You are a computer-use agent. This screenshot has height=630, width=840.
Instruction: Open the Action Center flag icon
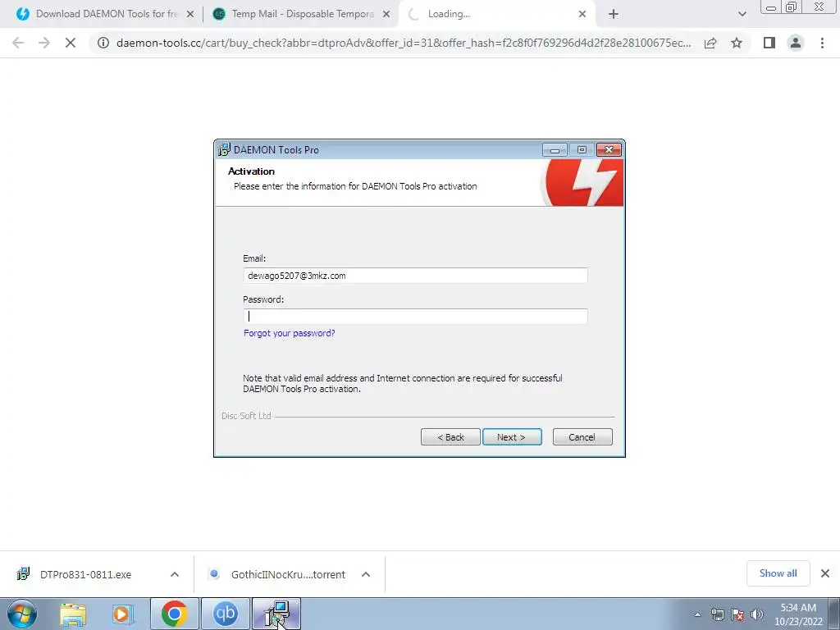click(x=737, y=614)
